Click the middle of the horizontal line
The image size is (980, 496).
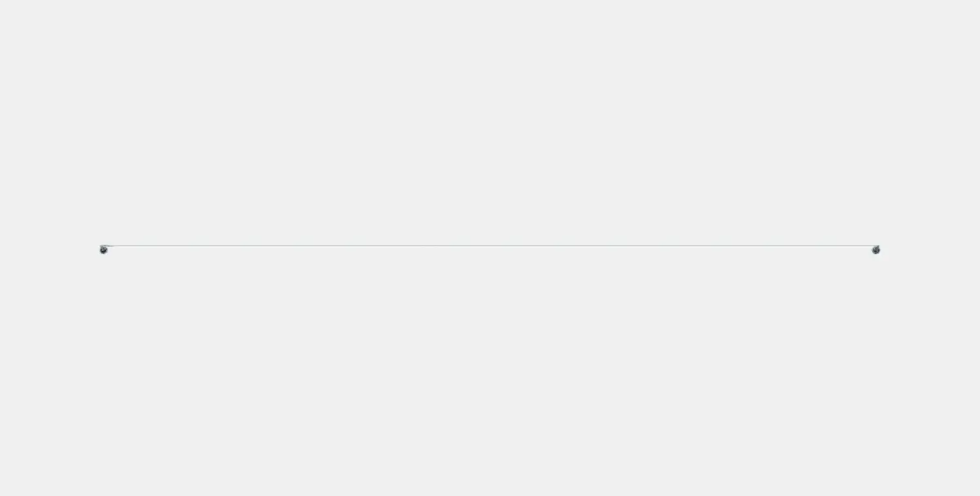pyautogui.click(x=490, y=245)
